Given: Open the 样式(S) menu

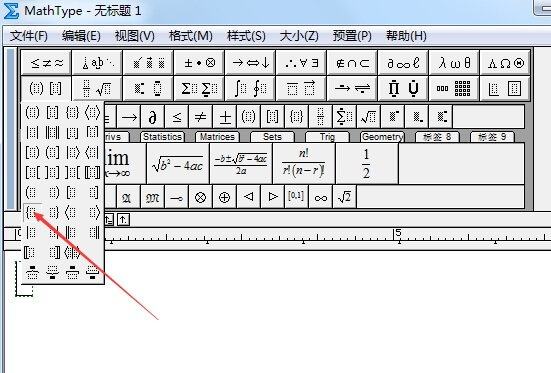Looking at the screenshot, I should click(246, 36).
